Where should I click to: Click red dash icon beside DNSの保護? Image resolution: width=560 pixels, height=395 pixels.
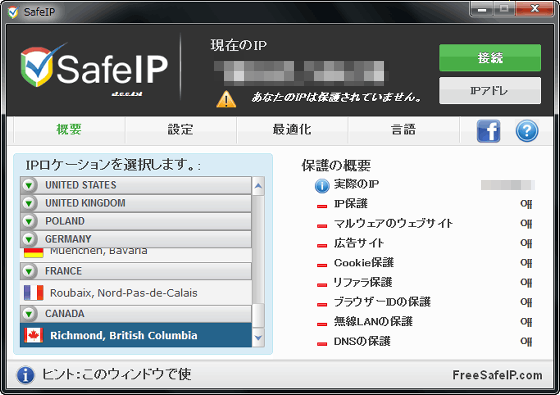coord(322,344)
